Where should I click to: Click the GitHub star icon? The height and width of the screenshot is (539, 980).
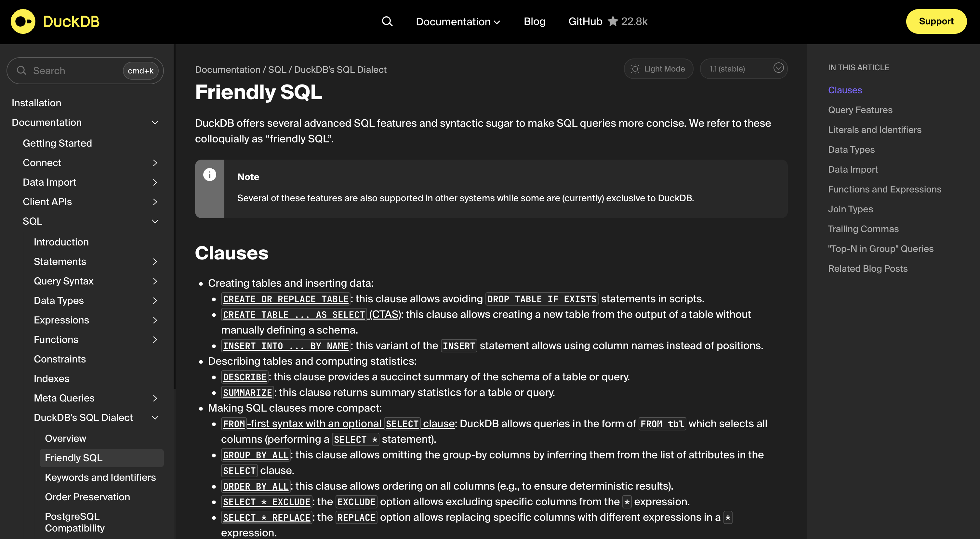(x=613, y=21)
